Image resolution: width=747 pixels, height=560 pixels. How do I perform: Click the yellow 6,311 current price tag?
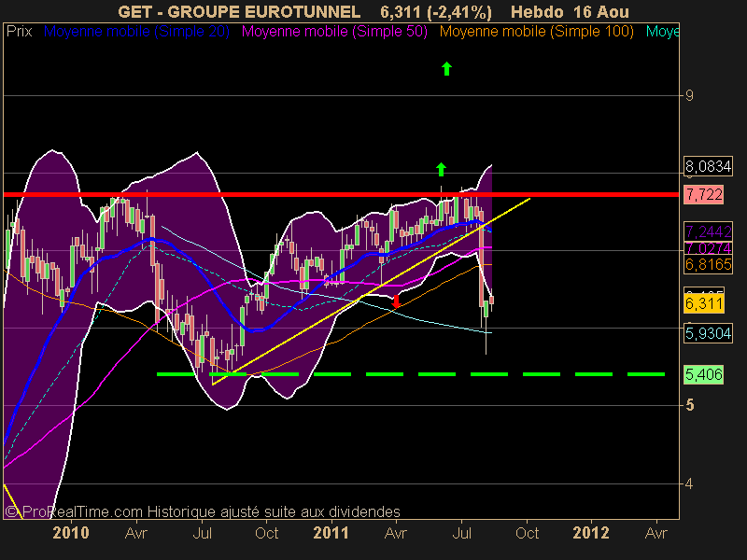click(704, 303)
